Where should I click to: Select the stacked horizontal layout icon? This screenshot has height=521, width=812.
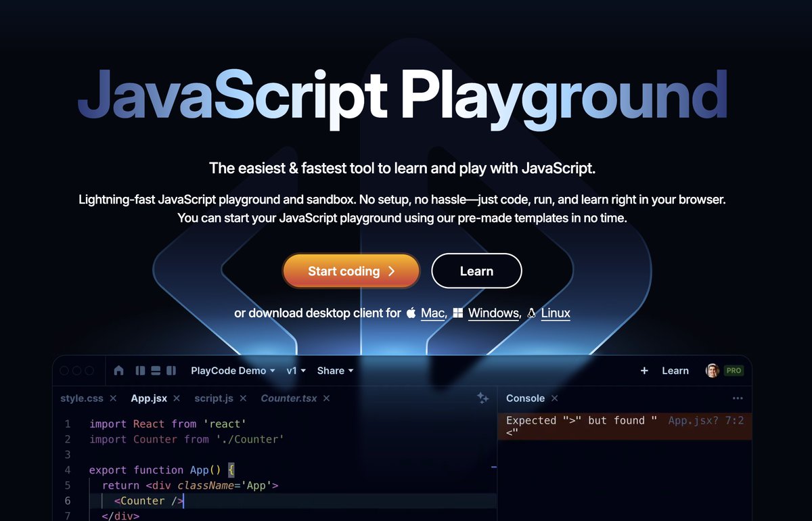pyautogui.click(x=156, y=371)
